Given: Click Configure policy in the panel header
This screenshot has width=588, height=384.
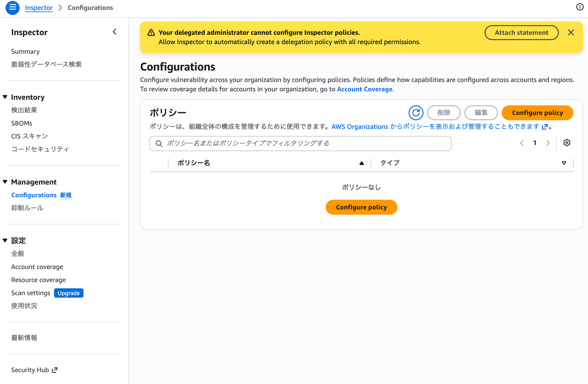Looking at the screenshot, I should coord(537,112).
